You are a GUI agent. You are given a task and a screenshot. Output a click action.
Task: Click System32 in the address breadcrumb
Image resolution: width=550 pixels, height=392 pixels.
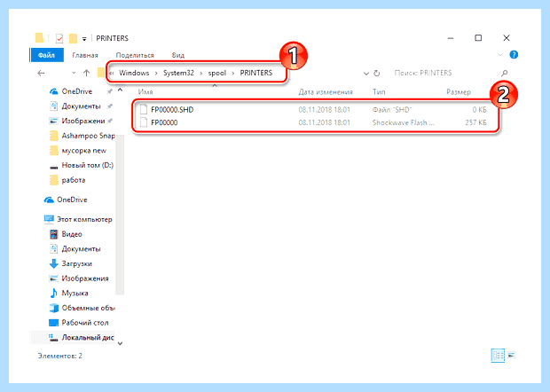(x=178, y=73)
